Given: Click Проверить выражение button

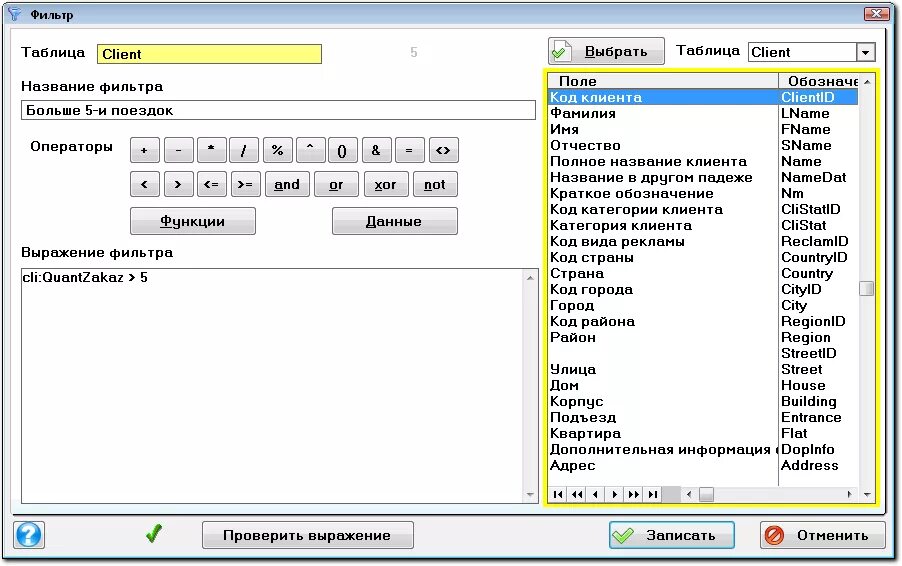Looking at the screenshot, I should pos(308,536).
